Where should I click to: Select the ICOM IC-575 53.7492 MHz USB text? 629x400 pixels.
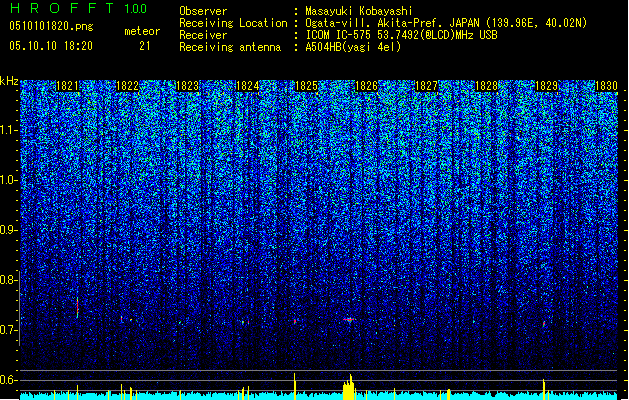pyautogui.click(x=401, y=35)
